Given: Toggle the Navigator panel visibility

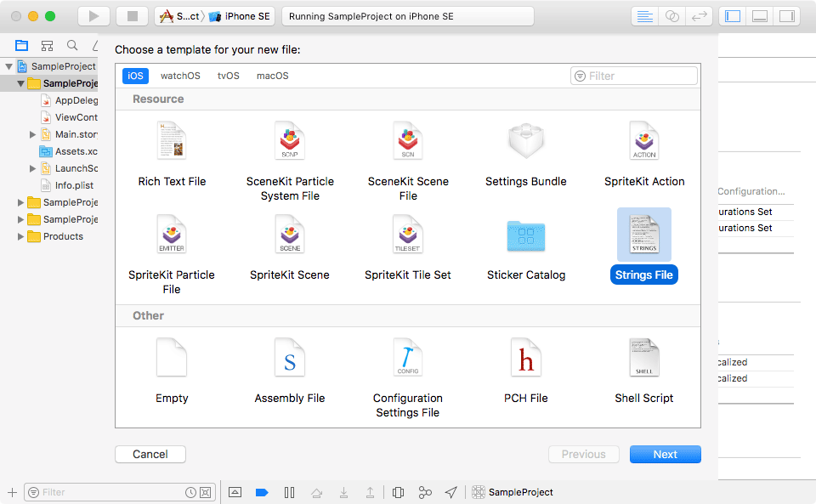Looking at the screenshot, I should pyautogui.click(x=733, y=16).
